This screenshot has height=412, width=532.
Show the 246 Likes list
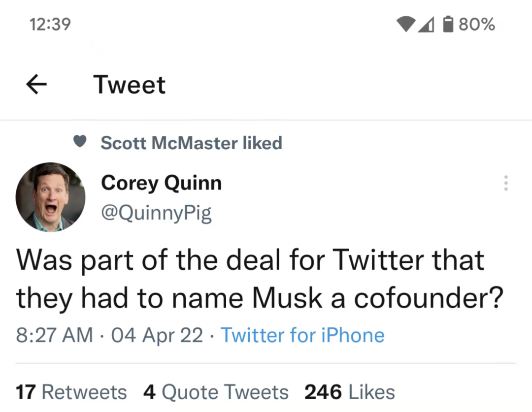click(350, 392)
